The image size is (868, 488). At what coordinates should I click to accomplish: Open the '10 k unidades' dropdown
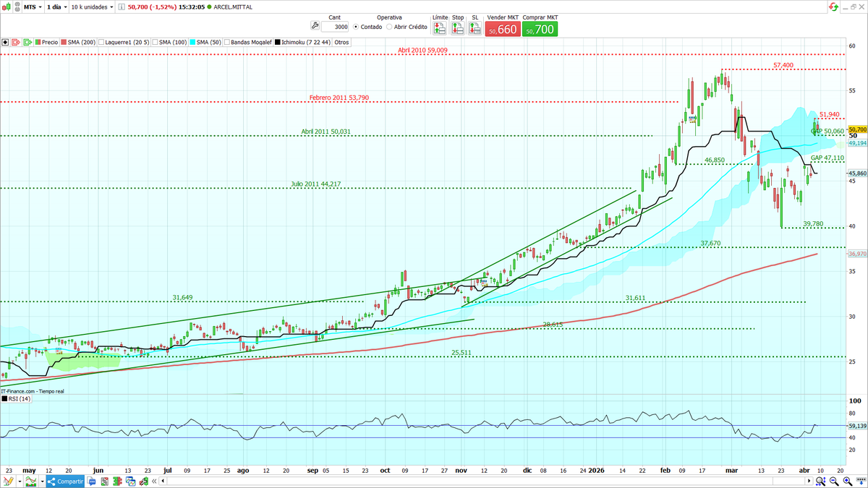[x=93, y=7]
